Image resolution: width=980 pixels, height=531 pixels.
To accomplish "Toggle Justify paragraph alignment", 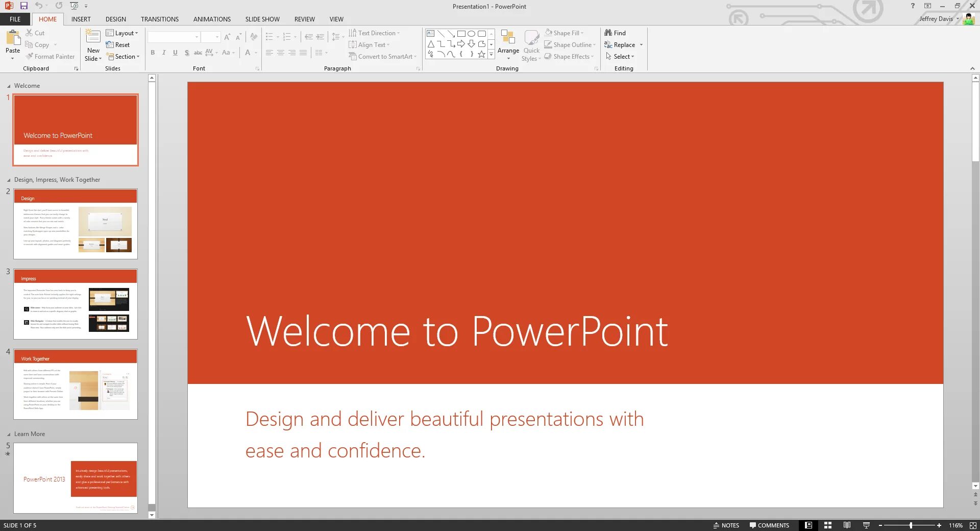I will pyautogui.click(x=303, y=53).
